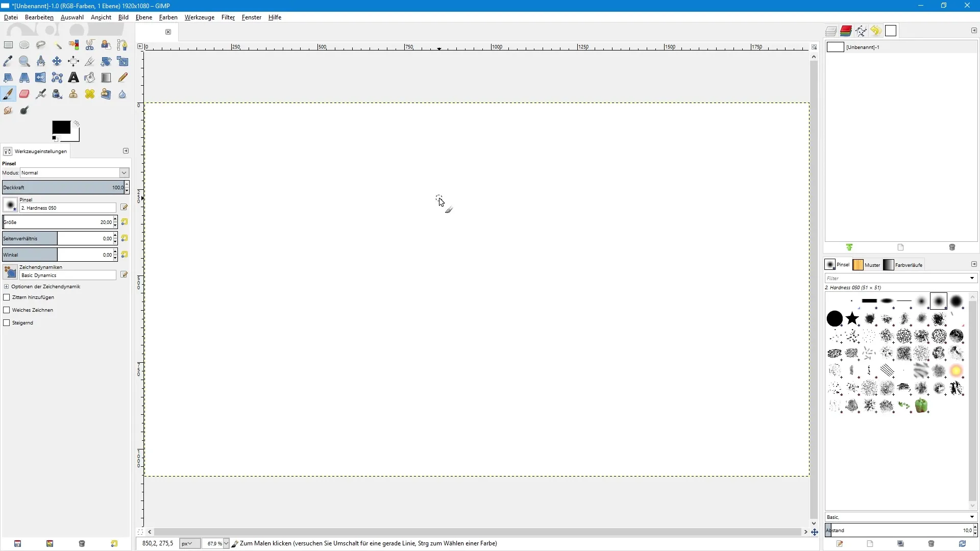Open tool options panel menu arrow
The image size is (980, 551).
(126, 151)
